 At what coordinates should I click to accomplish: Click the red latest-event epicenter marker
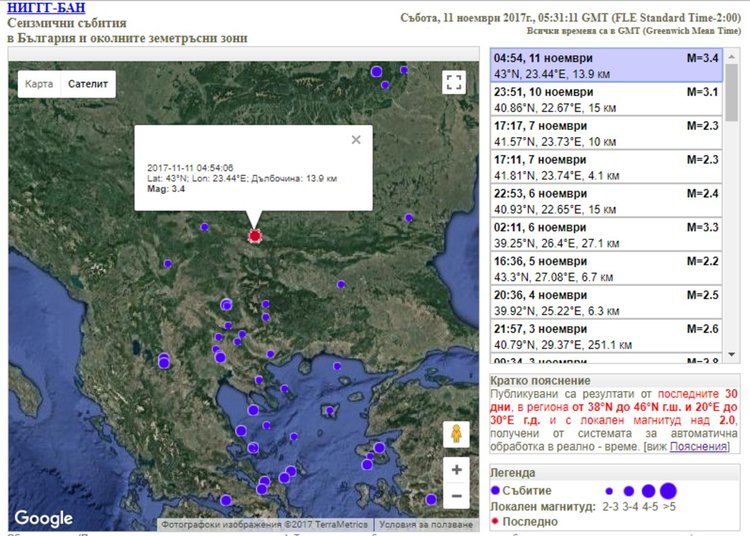click(x=254, y=236)
